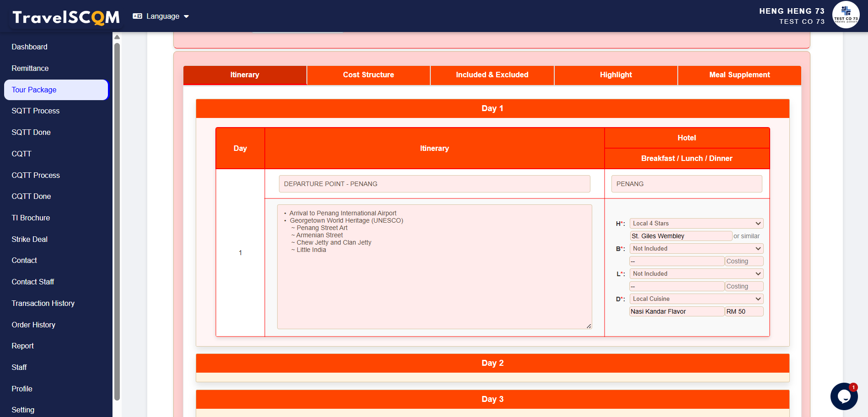Click the RM 50 dinner costing field

(744, 311)
